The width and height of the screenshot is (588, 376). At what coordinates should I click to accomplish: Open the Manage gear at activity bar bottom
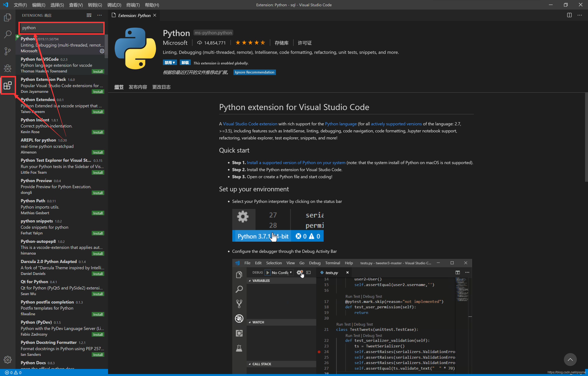click(8, 359)
